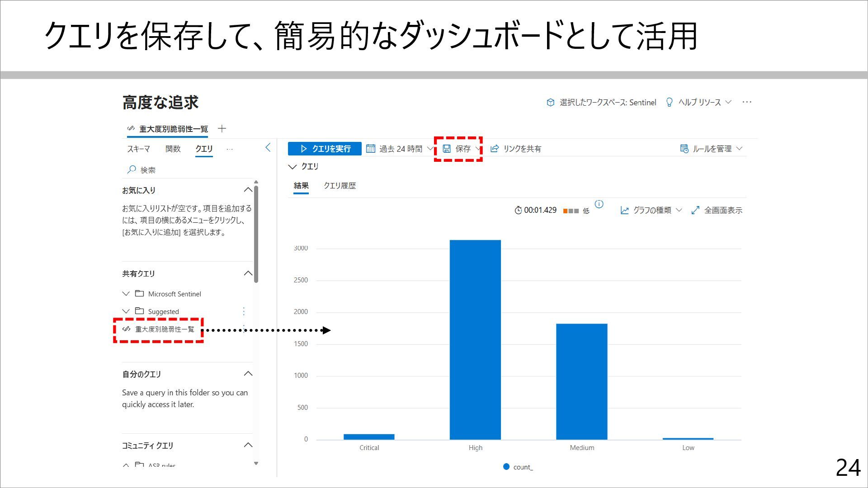Open the ヘルプ リソース dropdown
Viewport: 868px width, 488px height.
pos(699,103)
